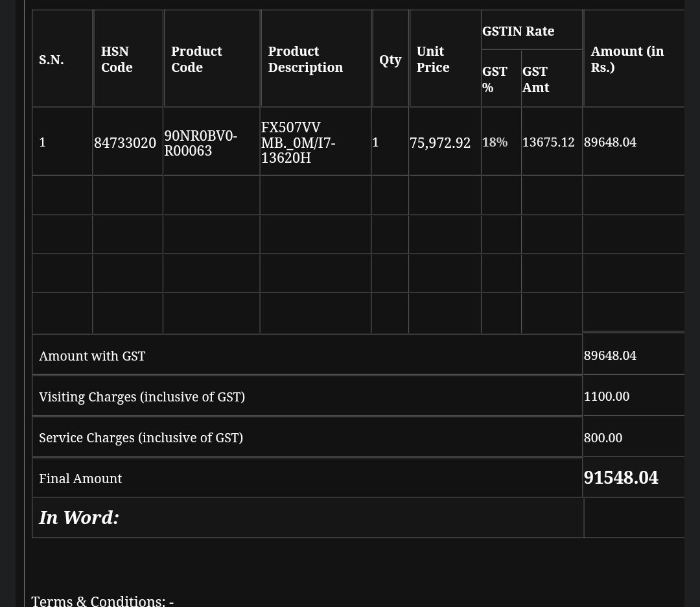Click the Amount with GST label
Image resolution: width=700 pixels, height=607 pixels.
92,356
